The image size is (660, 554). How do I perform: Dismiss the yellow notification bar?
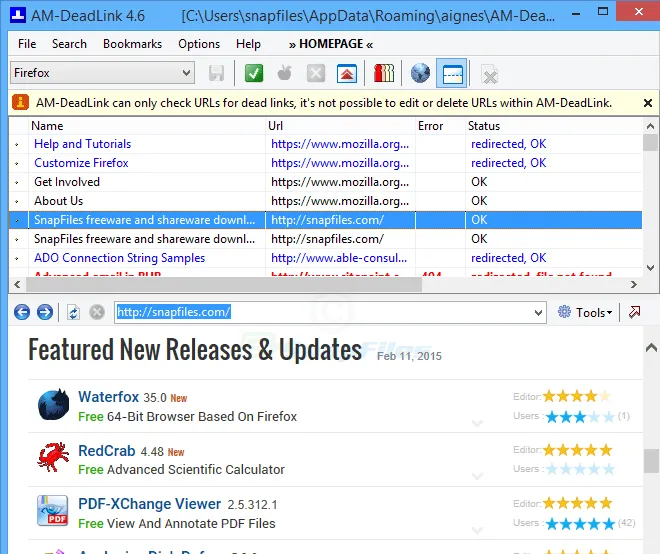click(x=648, y=103)
